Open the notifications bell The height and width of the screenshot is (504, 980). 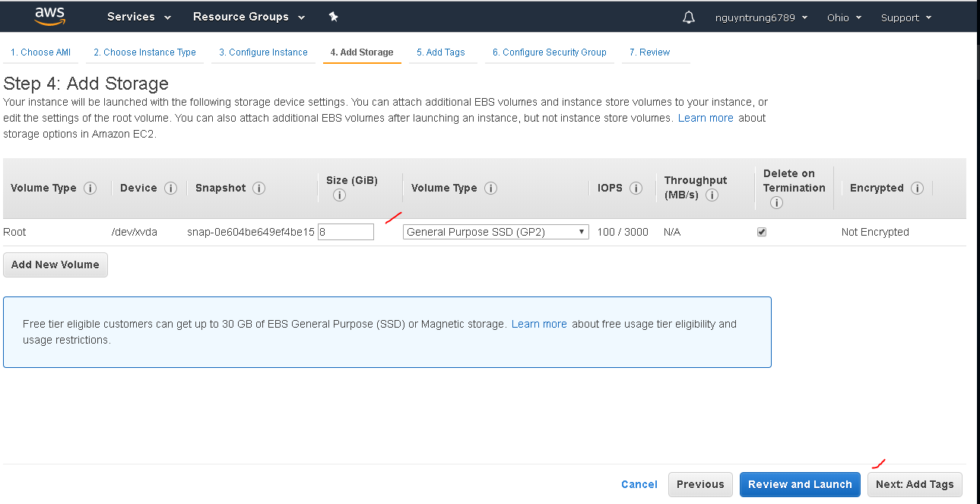pos(689,17)
